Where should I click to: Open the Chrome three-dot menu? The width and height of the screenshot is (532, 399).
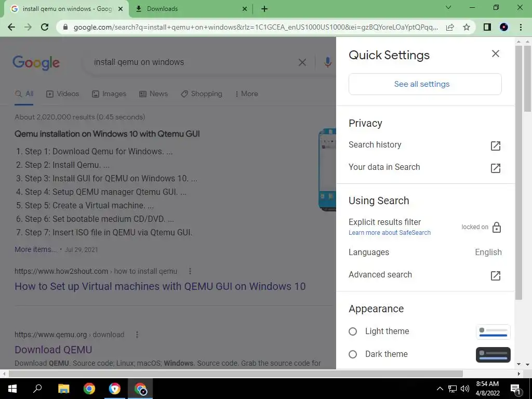[x=521, y=27]
